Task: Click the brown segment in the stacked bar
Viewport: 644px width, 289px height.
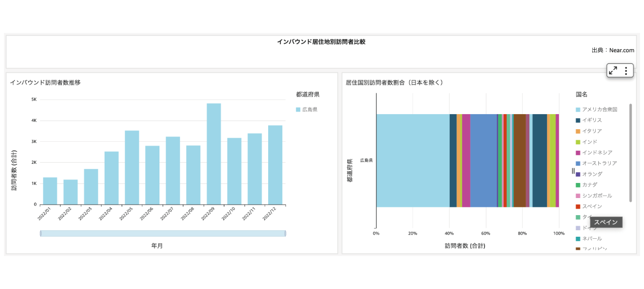Action: [519, 160]
